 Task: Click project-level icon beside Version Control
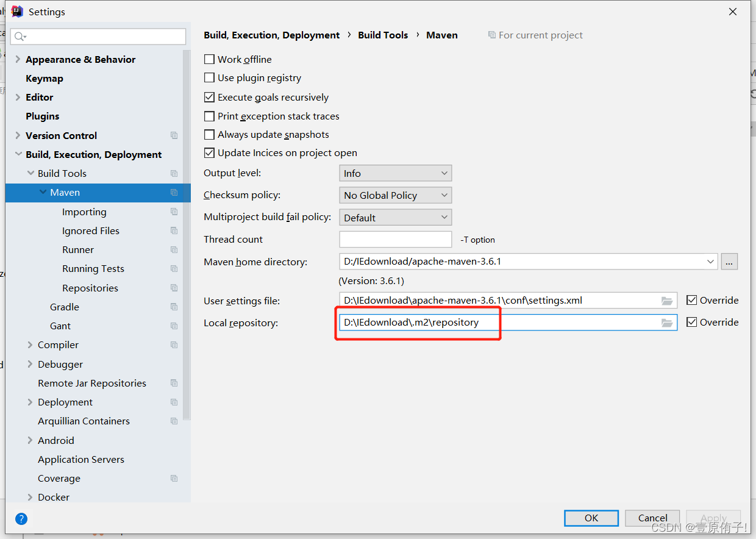(x=174, y=135)
